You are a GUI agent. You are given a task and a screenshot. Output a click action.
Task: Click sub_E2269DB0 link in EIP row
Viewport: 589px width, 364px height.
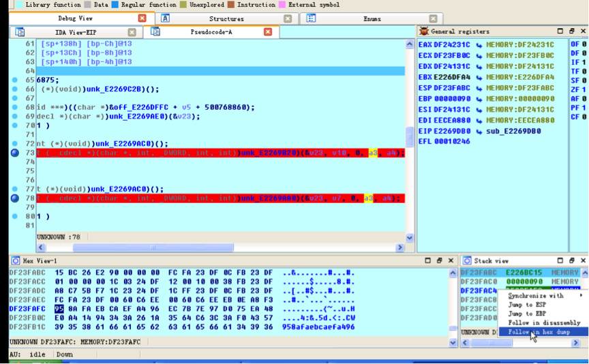click(513, 131)
